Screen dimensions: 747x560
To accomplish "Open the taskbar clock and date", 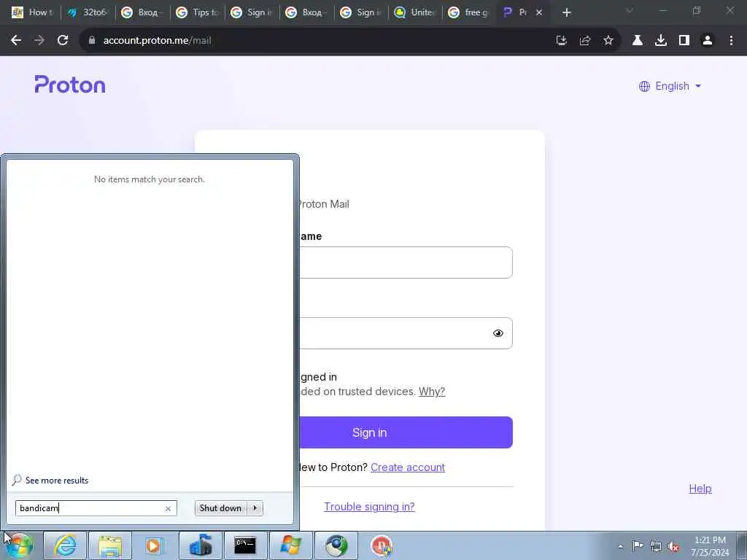I will [710, 546].
